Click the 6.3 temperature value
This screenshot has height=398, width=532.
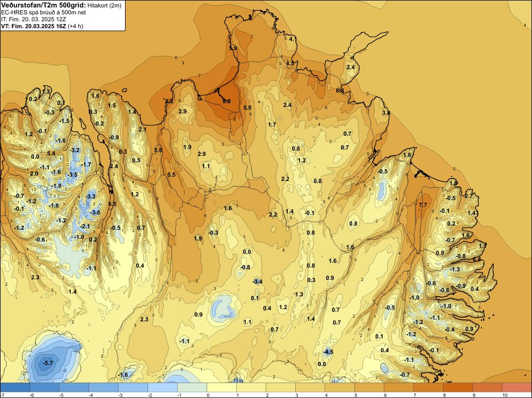point(123,152)
